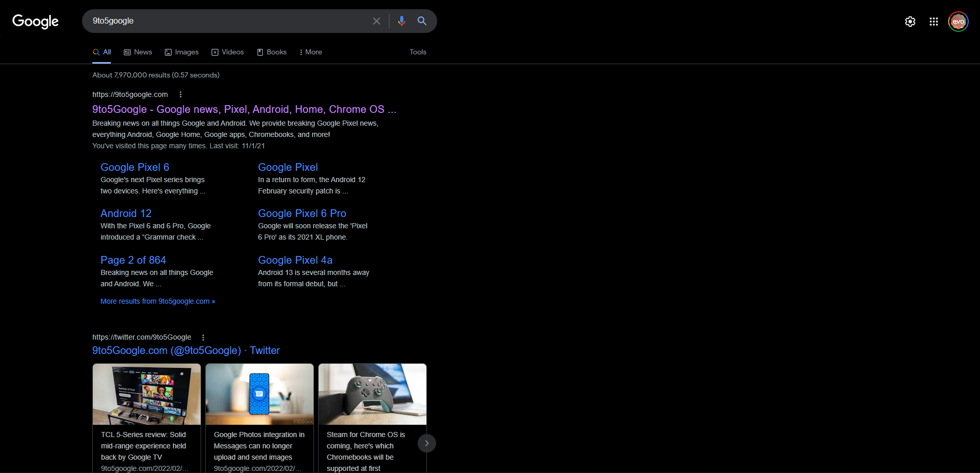Viewport: 980px width, 473px height.
Task: Start voice search with microphone icon
Action: [401, 21]
